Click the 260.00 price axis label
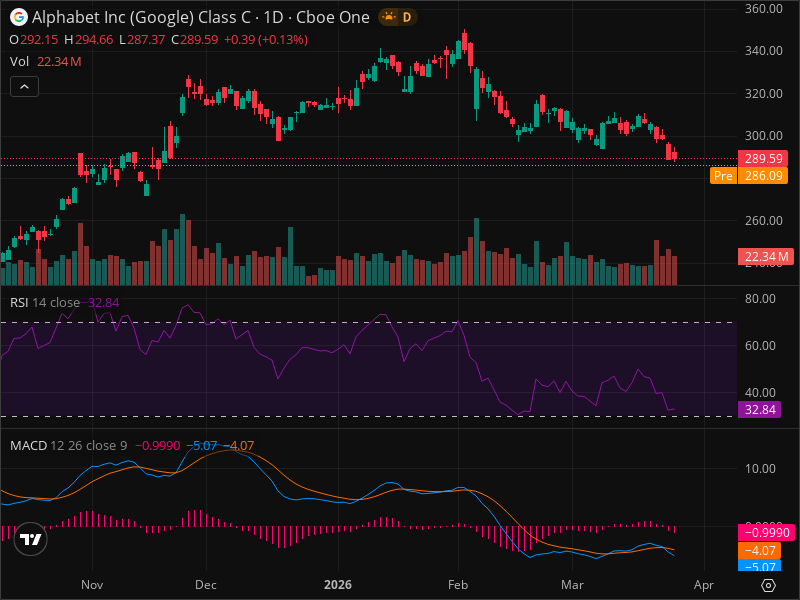 pyautogui.click(x=763, y=220)
